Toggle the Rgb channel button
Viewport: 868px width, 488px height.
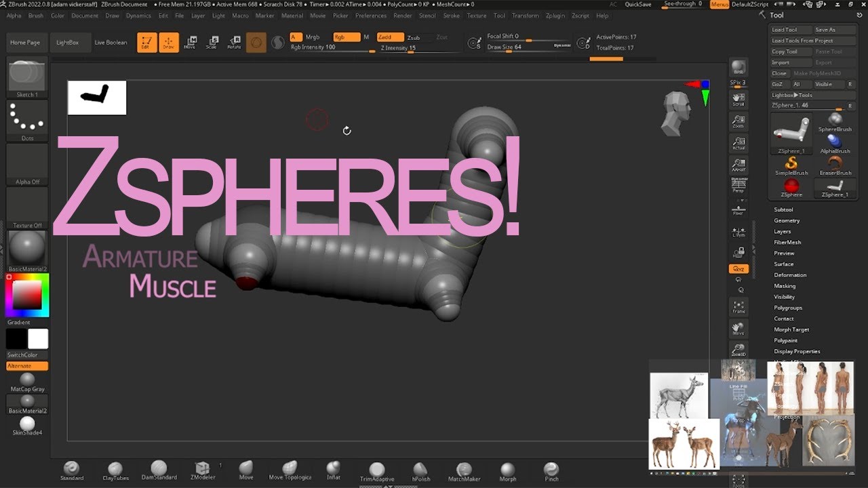pyautogui.click(x=347, y=37)
